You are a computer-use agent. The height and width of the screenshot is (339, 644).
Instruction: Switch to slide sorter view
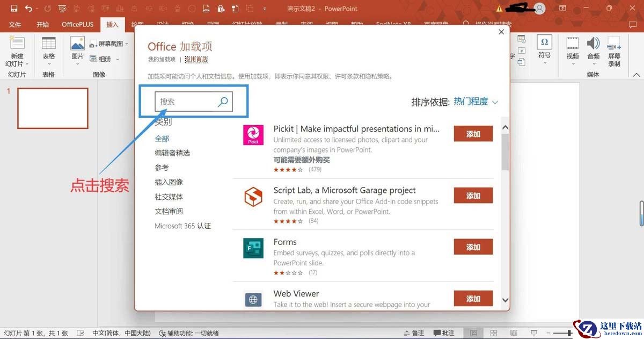494,333
